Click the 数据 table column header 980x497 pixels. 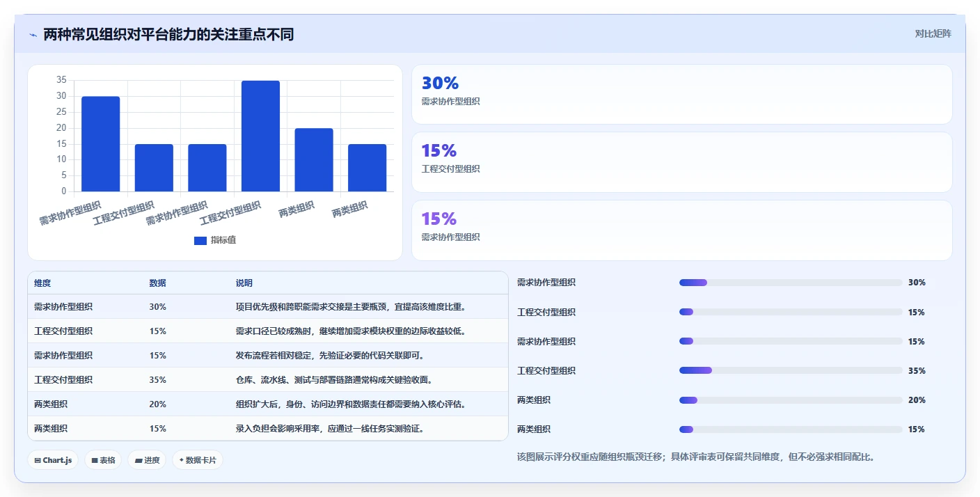157,283
